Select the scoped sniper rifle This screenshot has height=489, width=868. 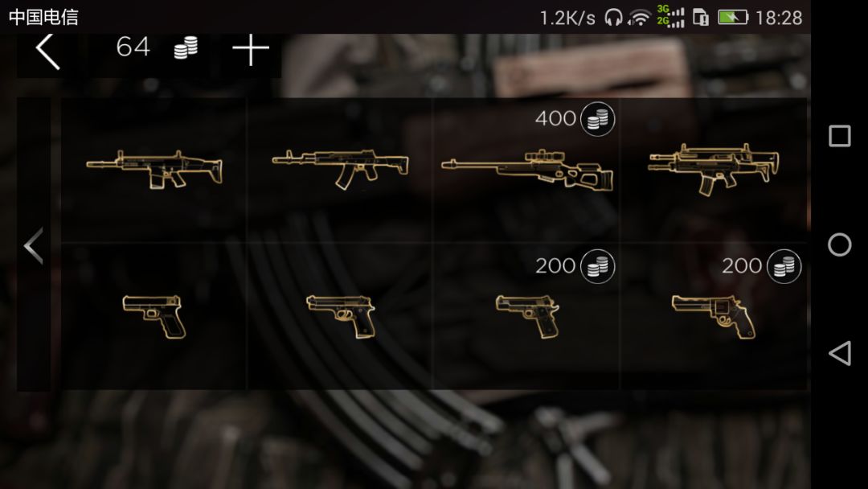pos(527,170)
